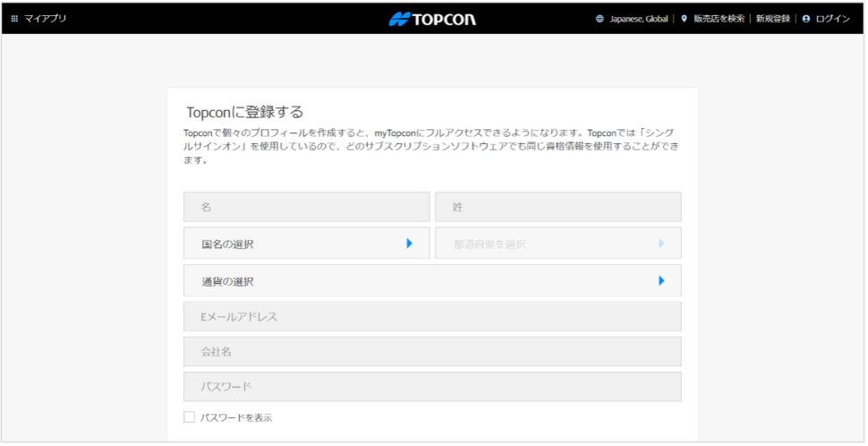Click the arrow in 都道府県を選択 field
The image size is (868, 446).
(661, 243)
